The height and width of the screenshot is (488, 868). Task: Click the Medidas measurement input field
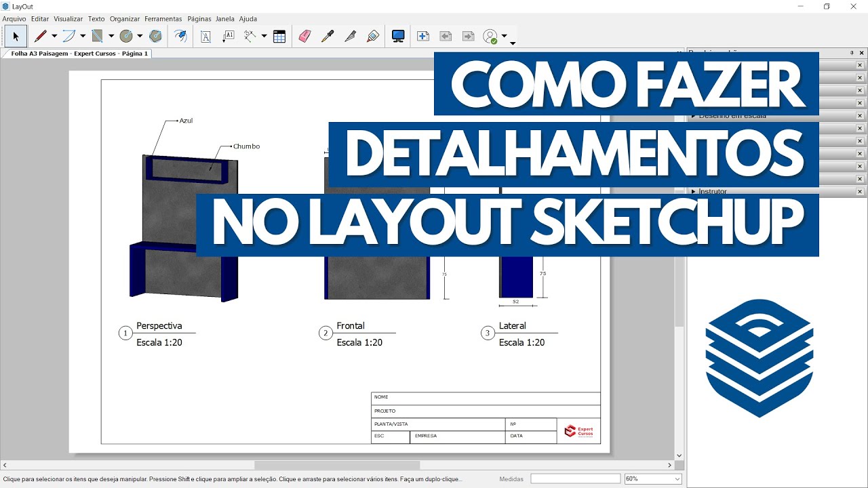tap(575, 479)
